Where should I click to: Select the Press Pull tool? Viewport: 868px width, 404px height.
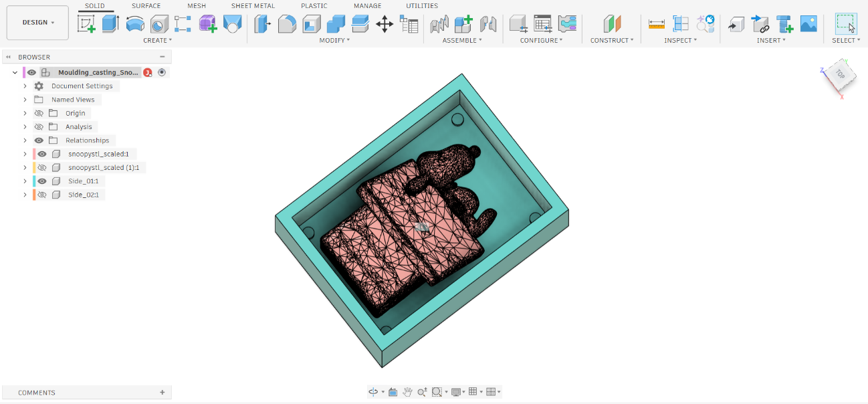[263, 24]
